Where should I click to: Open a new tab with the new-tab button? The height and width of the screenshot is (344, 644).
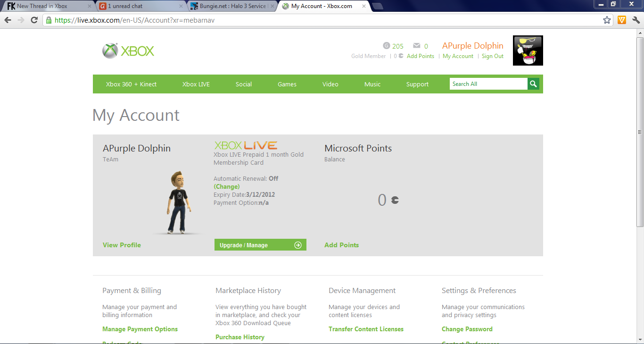pos(378,6)
